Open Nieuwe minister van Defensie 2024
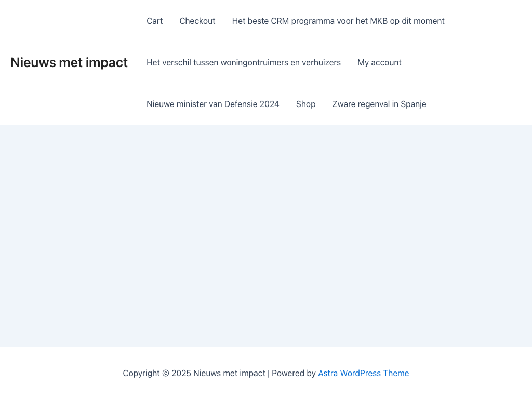Screen dimensions: 532x399 213,104
